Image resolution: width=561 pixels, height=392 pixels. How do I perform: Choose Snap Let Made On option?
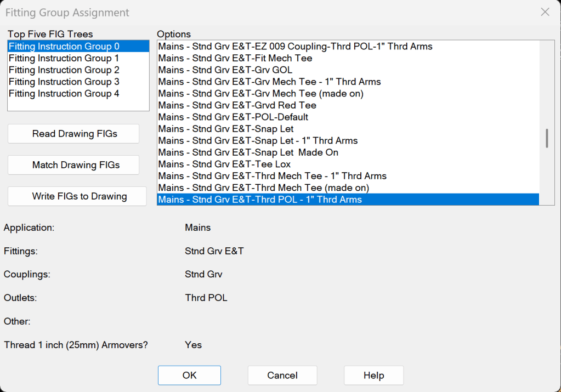click(348, 152)
